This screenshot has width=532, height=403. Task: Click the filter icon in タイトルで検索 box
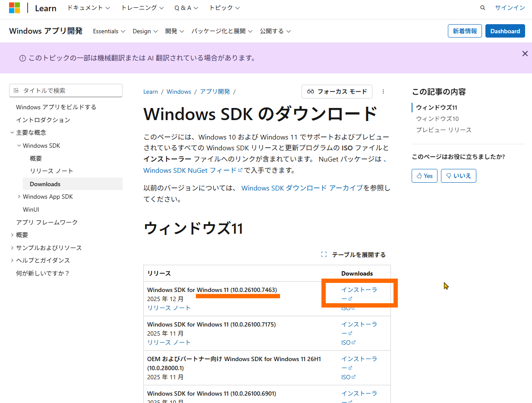point(16,90)
